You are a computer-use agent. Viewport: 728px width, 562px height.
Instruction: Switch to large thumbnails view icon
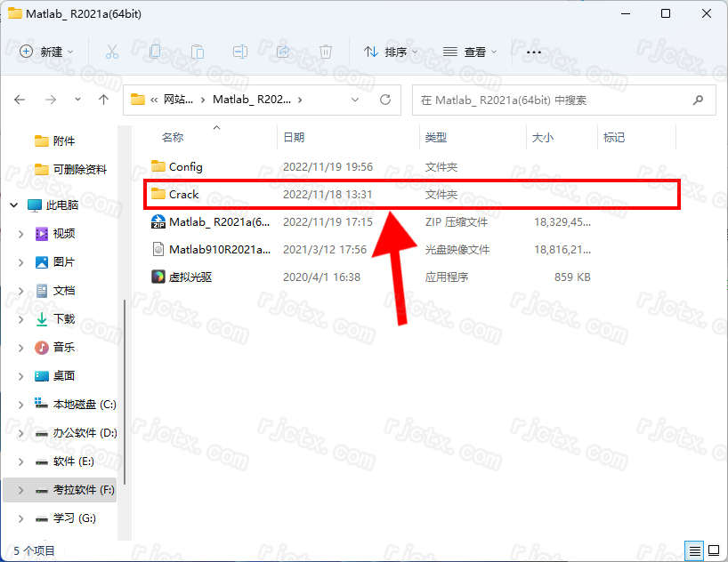click(x=713, y=550)
